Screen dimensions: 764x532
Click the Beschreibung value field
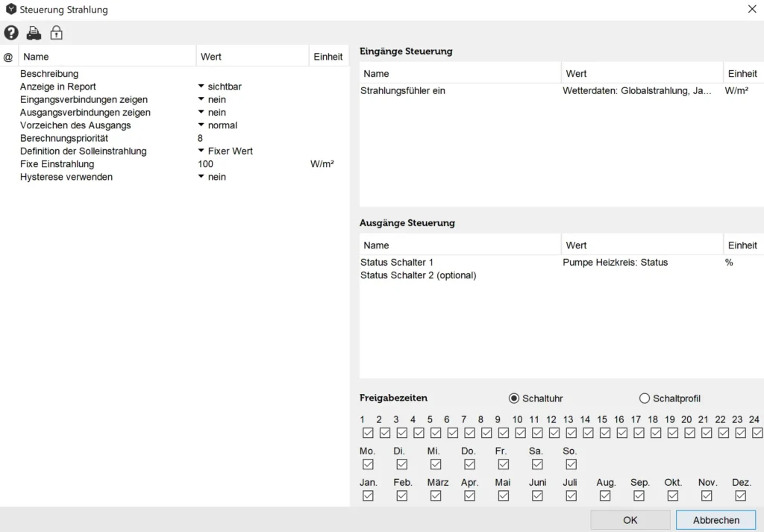(x=252, y=74)
